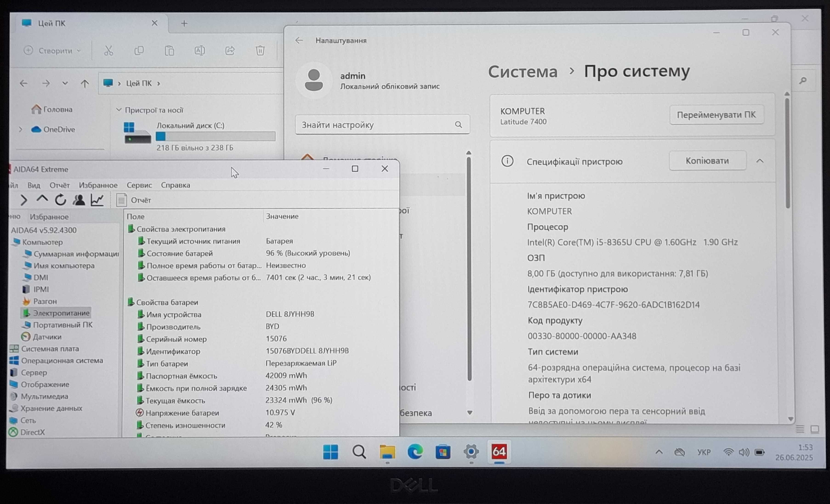
Task: Click the Cut icon in File Explorer toolbar
Action: pyautogui.click(x=108, y=51)
